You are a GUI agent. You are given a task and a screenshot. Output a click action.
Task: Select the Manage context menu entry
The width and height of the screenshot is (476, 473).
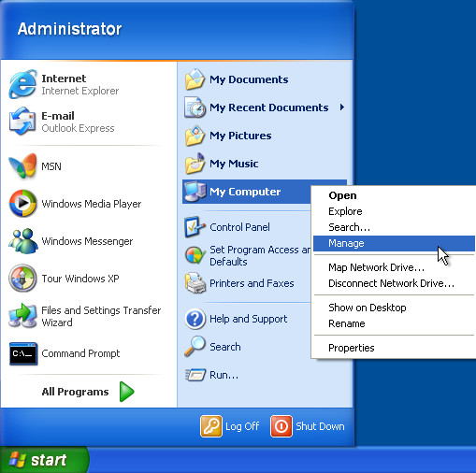pos(394,243)
